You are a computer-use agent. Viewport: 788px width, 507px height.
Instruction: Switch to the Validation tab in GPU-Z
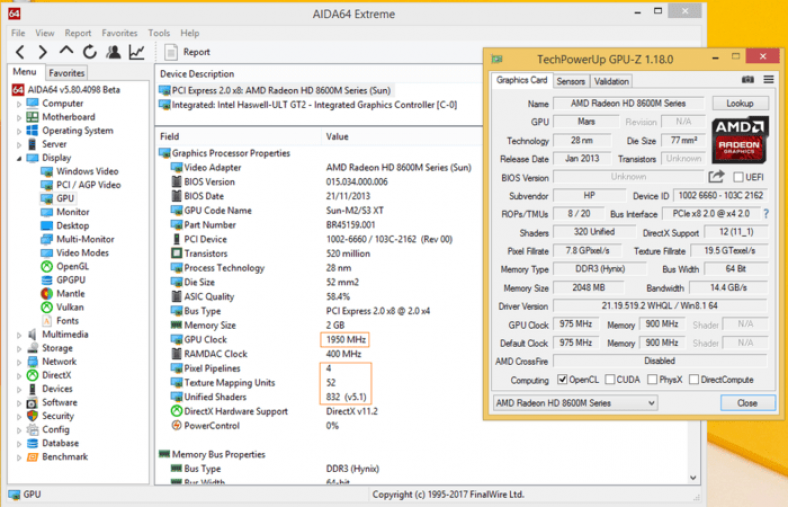(x=611, y=81)
